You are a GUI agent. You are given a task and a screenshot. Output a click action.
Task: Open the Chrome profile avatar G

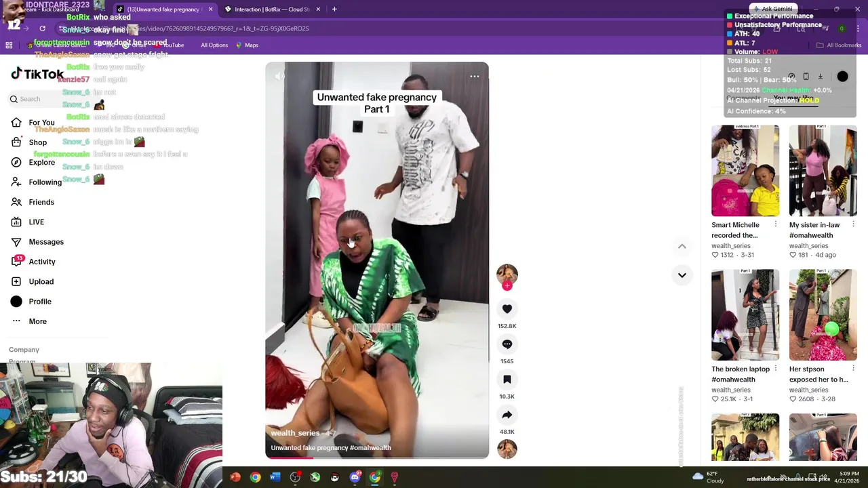[842, 28]
